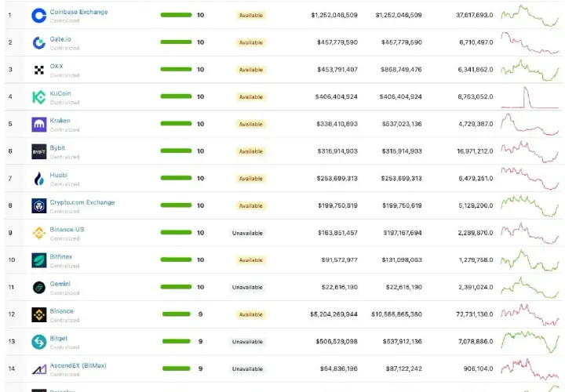Click the Bitget volume sparkline chart
This screenshot has width=565, height=392.
click(x=530, y=342)
